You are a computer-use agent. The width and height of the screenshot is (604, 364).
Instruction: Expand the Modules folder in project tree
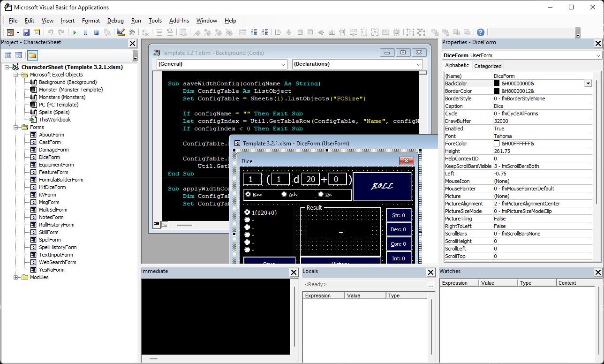16,277
